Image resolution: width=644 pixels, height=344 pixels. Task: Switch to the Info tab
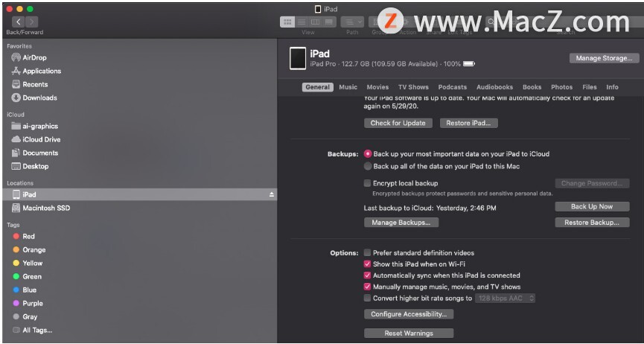pos(612,87)
